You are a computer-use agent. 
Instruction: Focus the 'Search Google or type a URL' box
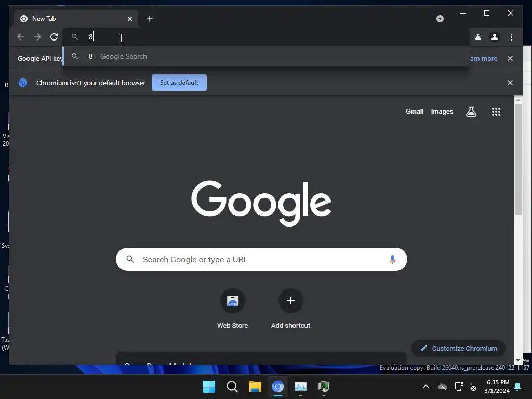coord(261,259)
